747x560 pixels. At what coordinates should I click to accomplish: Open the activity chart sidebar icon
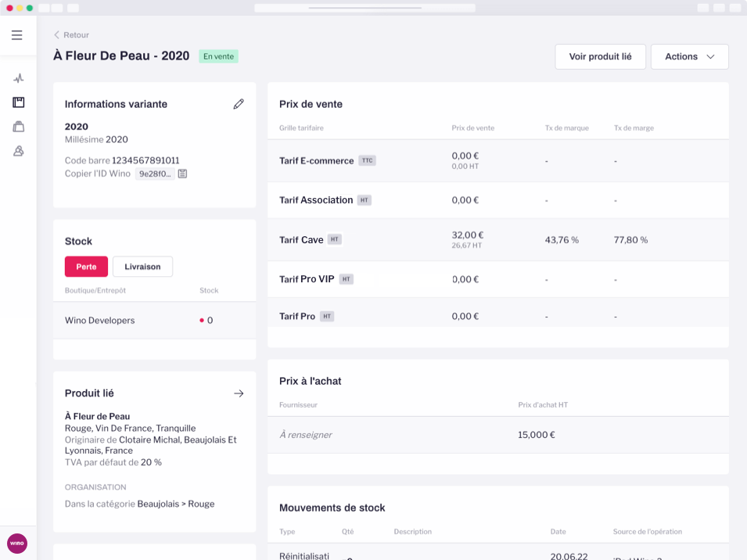pos(18,78)
